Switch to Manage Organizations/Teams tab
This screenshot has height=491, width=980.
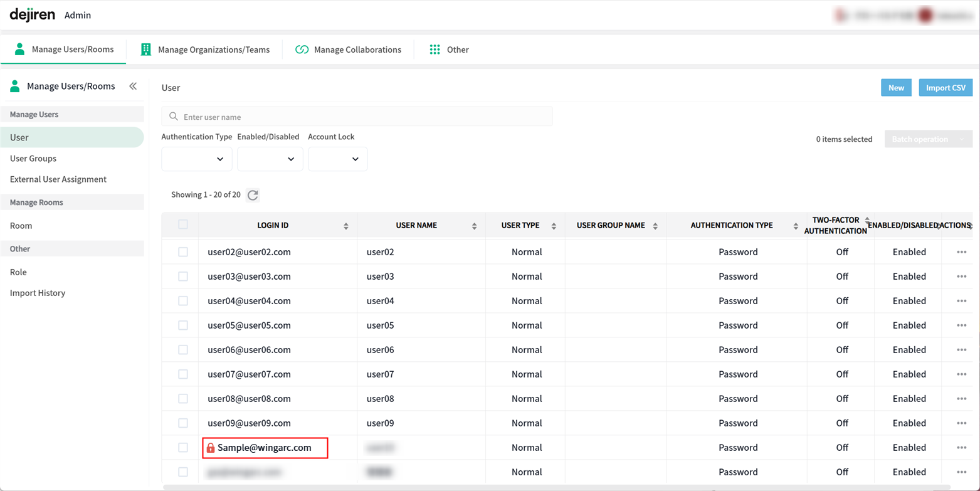point(206,50)
